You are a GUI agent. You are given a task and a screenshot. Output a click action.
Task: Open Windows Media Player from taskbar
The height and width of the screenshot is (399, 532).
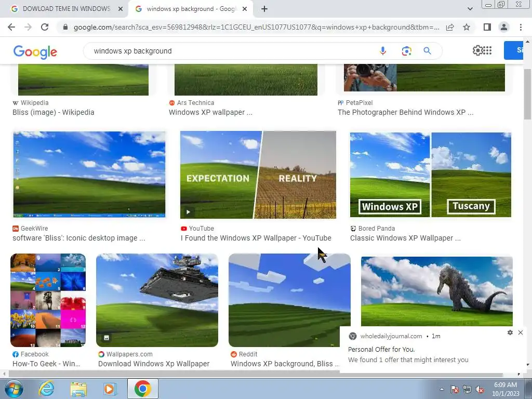[110, 389]
